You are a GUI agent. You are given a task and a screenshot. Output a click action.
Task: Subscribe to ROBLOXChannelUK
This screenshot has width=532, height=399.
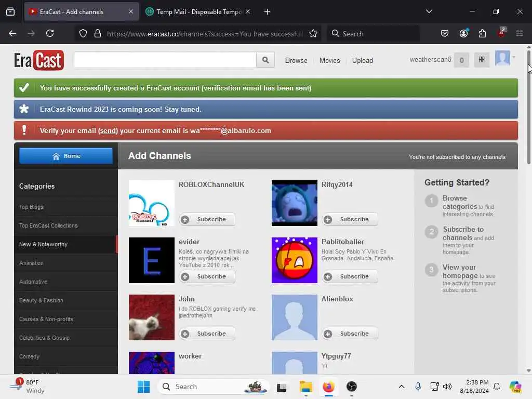coord(207,220)
